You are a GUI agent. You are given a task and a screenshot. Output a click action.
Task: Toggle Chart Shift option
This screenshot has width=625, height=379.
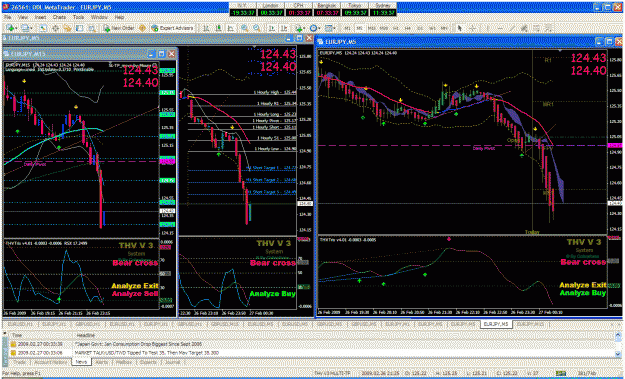[x=284, y=28]
